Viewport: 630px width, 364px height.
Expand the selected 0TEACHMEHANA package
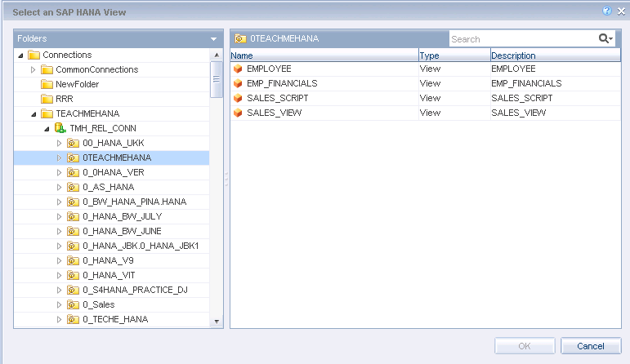[x=59, y=158]
